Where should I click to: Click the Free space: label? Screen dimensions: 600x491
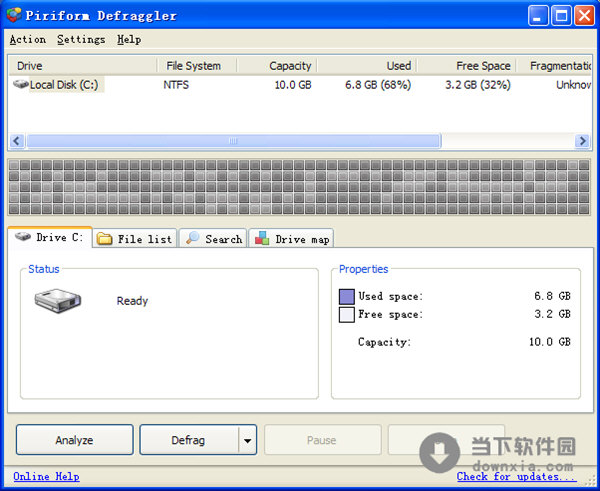pos(390,315)
